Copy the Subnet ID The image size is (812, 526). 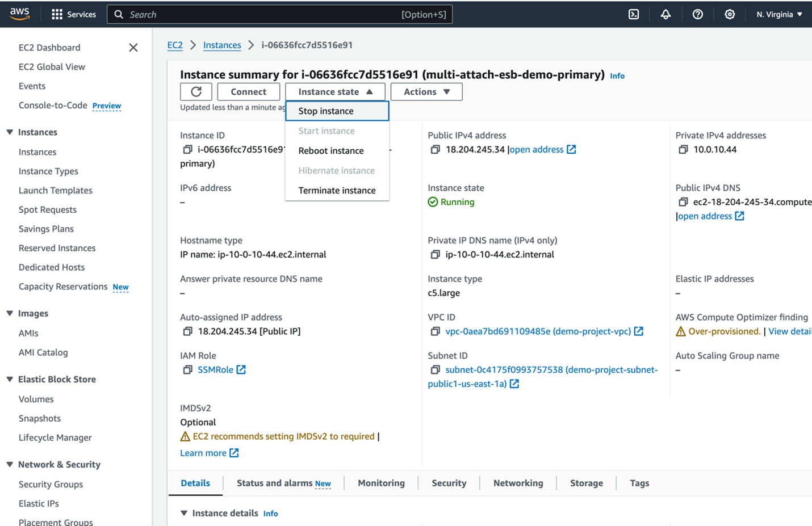tap(435, 369)
